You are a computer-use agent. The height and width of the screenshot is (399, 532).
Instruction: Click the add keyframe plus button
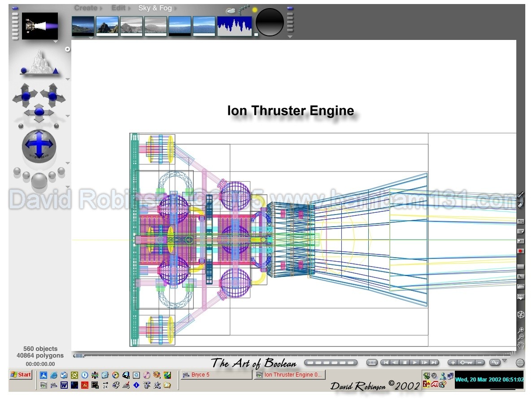[453, 363]
